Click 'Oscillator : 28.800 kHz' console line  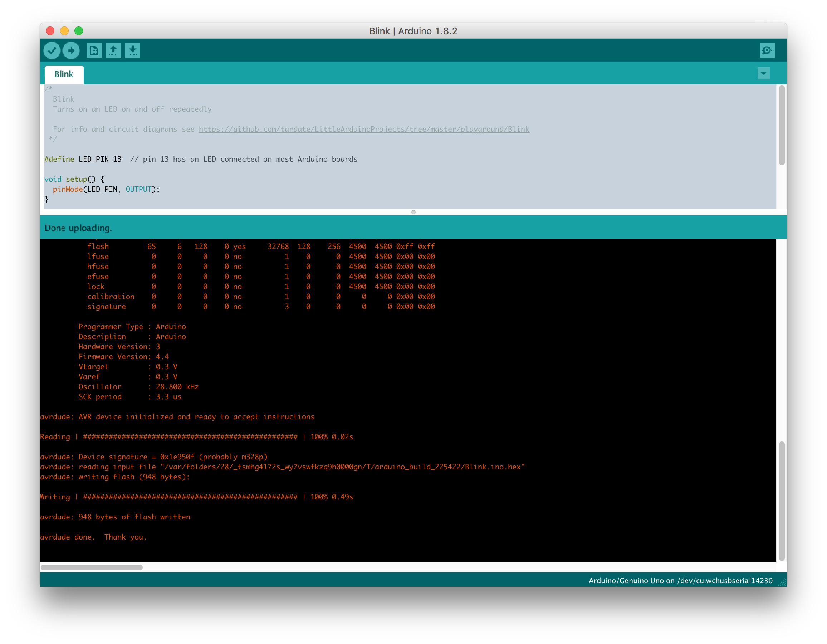point(138,387)
